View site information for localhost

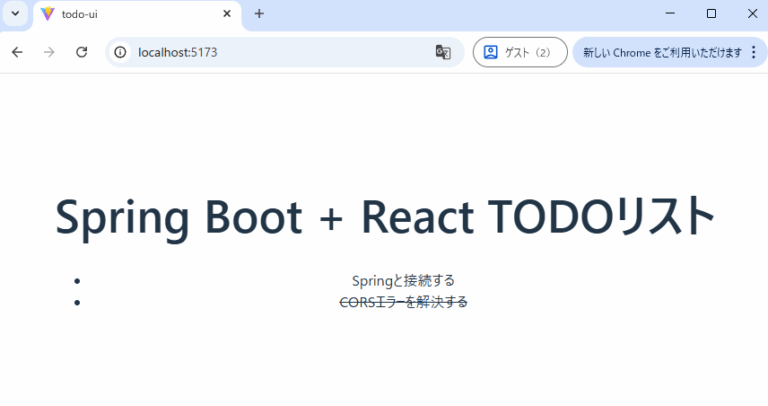120,52
